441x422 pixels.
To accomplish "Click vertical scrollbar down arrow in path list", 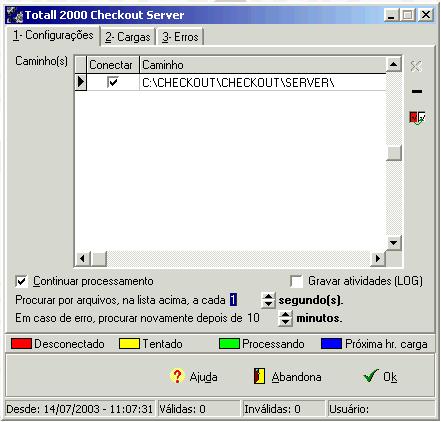I will click(x=394, y=242).
